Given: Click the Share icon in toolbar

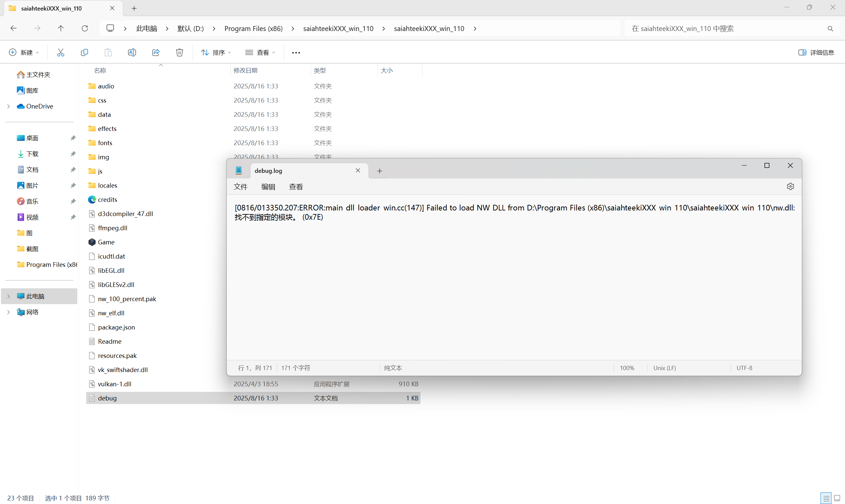Looking at the screenshot, I should [x=155, y=52].
